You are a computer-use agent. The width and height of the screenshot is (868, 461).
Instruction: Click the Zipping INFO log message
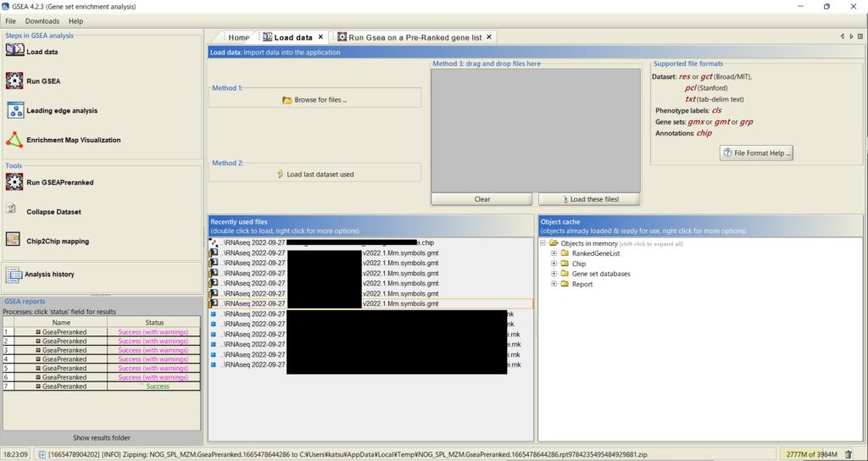(348, 454)
